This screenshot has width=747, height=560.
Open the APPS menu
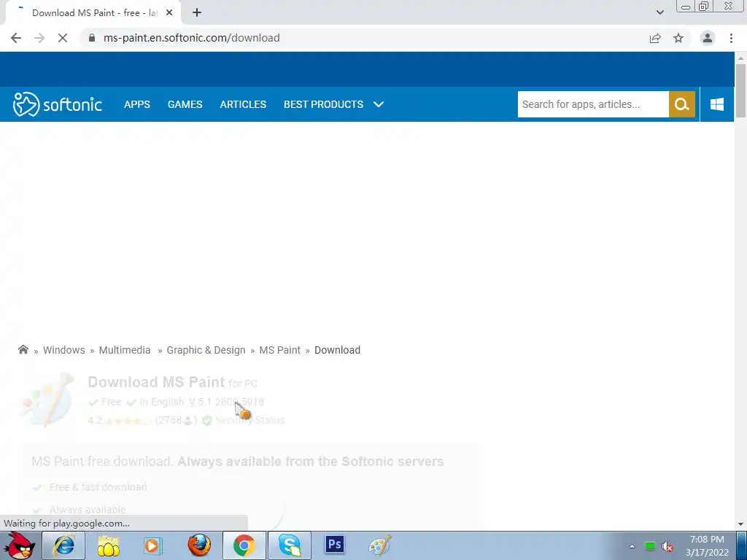(x=136, y=104)
